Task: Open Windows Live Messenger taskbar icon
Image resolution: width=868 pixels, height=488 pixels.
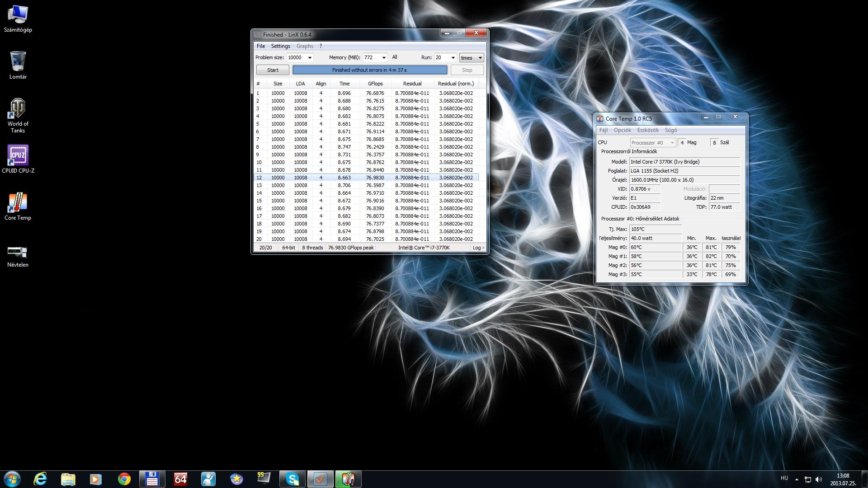Action: [x=208, y=479]
